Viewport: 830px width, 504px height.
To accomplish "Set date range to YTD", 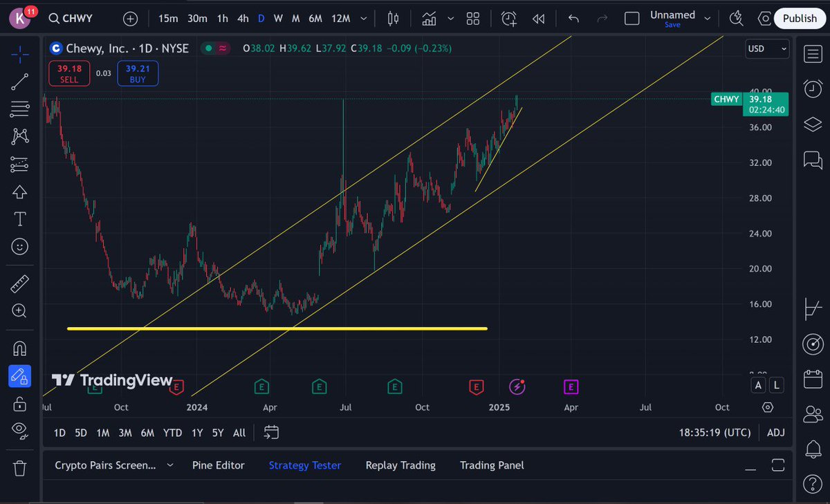I will [172, 433].
